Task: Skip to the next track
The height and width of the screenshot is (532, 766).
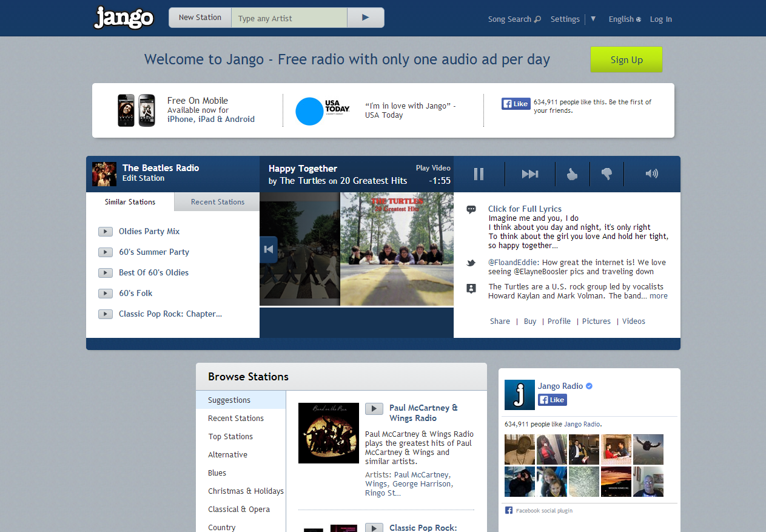Action: (x=529, y=174)
